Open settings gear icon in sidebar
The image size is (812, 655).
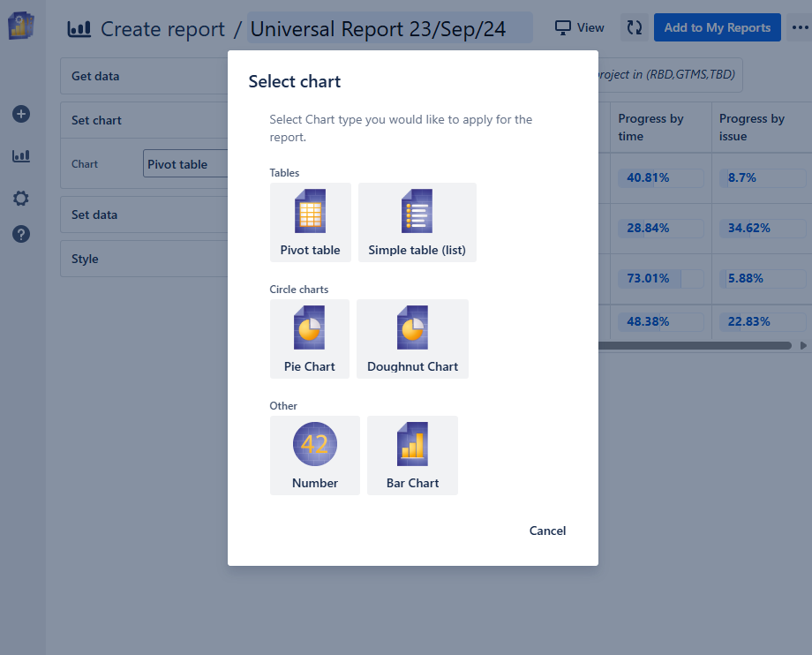(x=20, y=198)
